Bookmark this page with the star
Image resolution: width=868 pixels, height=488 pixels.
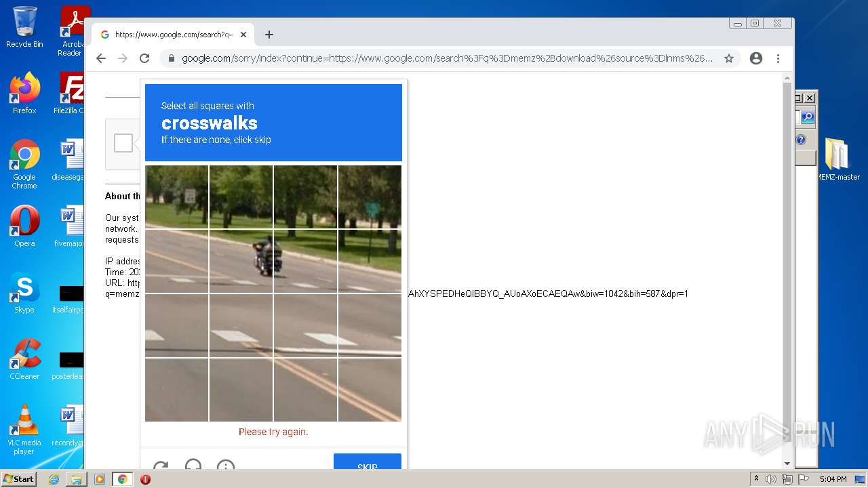(x=729, y=58)
